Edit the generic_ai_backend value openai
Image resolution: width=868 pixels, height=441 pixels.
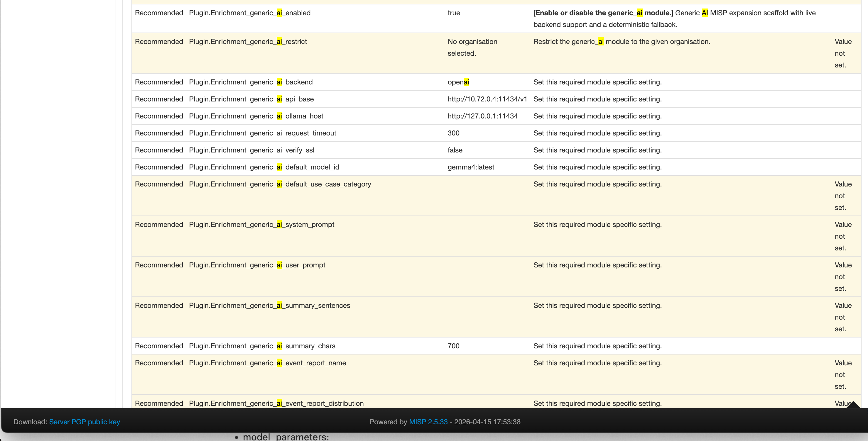click(x=458, y=82)
